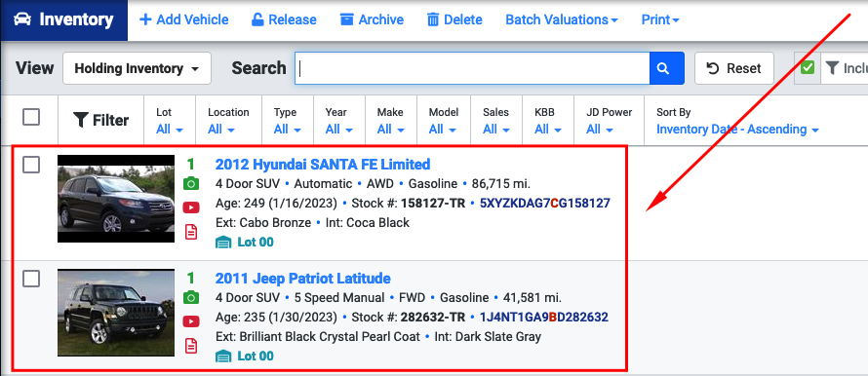This screenshot has width=868, height=376.
Task: Click the Archive toolbar button
Action: click(x=372, y=19)
